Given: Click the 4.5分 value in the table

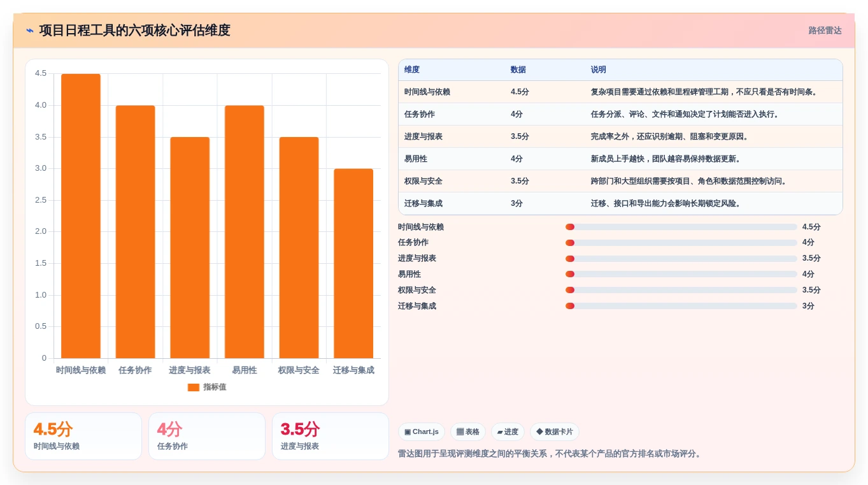Looking at the screenshot, I should click(x=520, y=92).
